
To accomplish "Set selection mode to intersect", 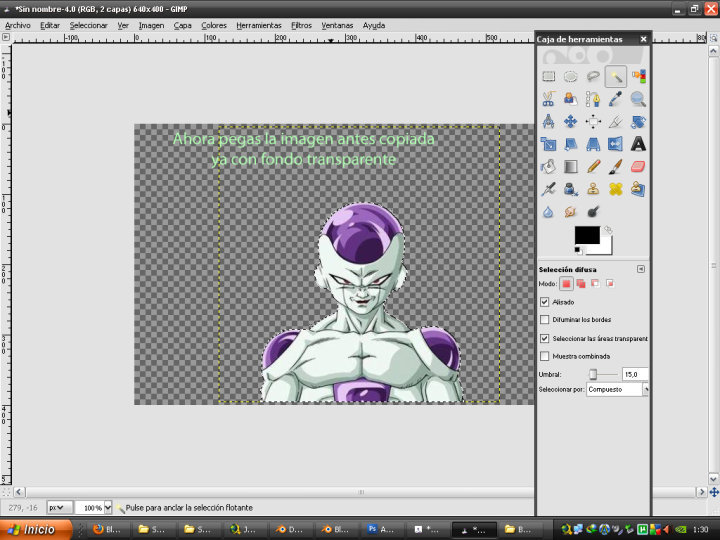I will [x=610, y=284].
